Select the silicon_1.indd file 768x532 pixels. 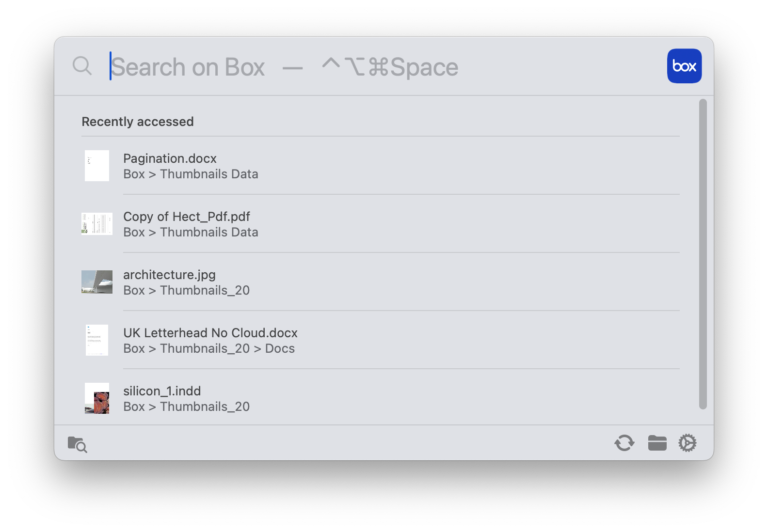click(x=162, y=391)
